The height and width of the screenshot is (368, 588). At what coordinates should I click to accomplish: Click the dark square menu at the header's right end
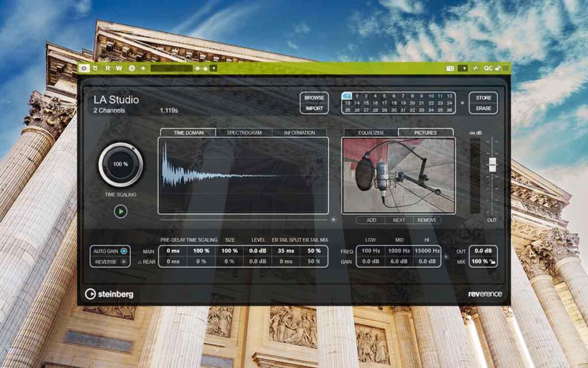tap(505, 68)
